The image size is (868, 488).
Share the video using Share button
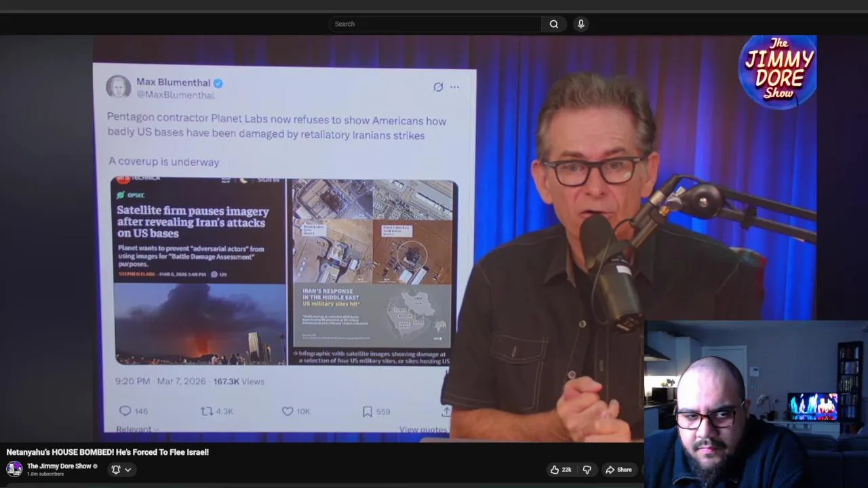point(618,470)
